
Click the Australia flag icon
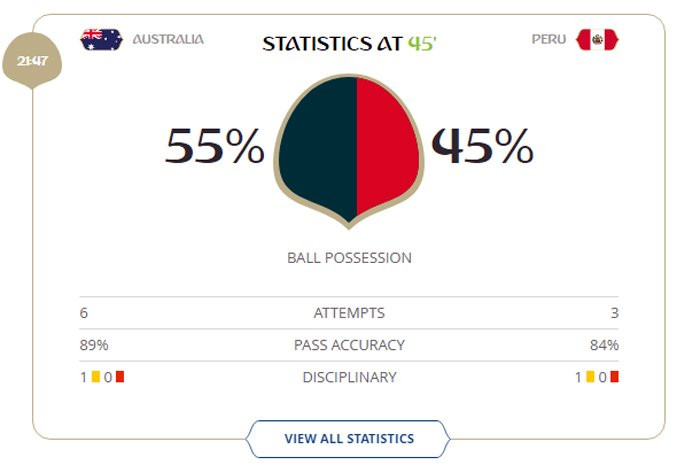[100, 40]
